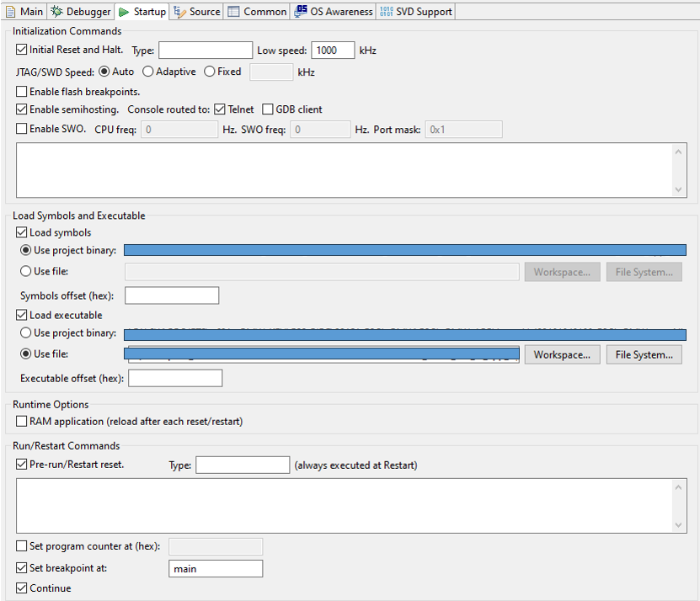
Task: Open File System browser for the executable
Action: click(644, 354)
